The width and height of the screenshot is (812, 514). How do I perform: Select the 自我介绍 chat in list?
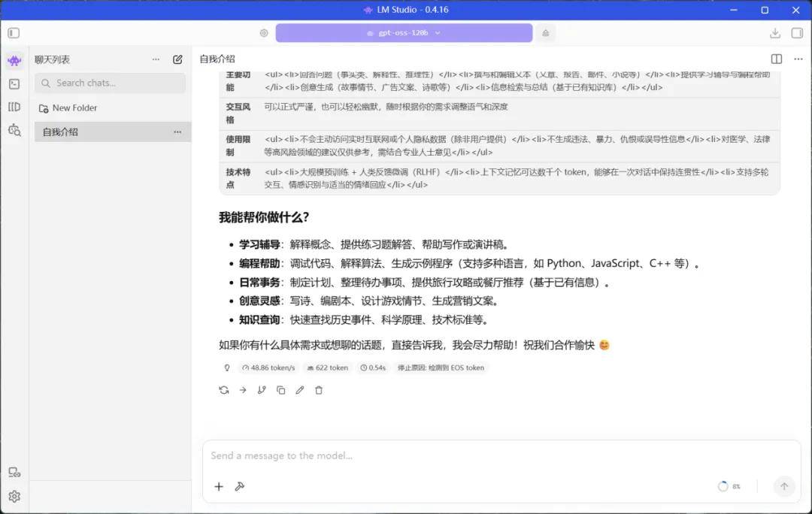(112, 132)
